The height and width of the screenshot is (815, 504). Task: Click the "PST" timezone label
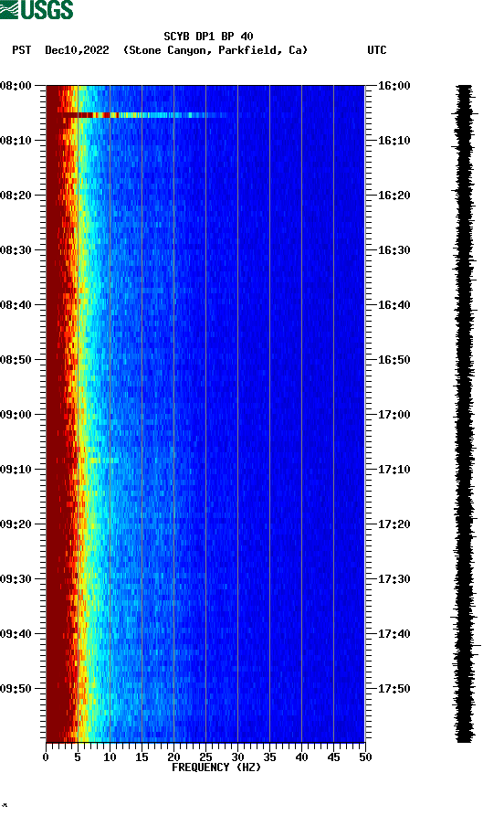point(22,50)
